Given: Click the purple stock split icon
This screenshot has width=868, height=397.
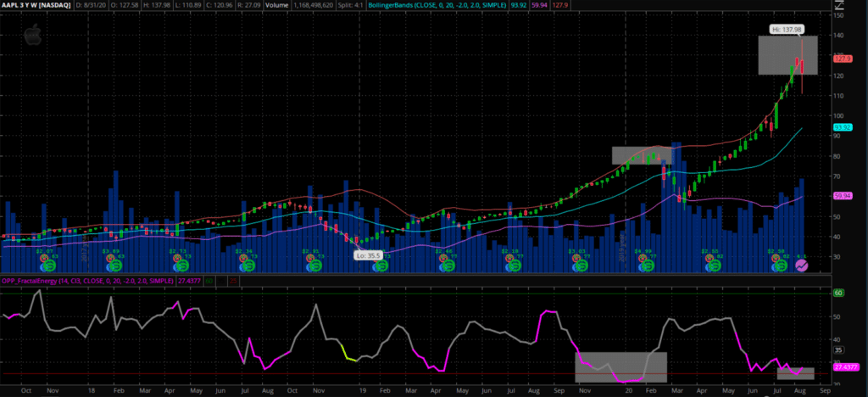Looking at the screenshot, I should [x=802, y=266].
